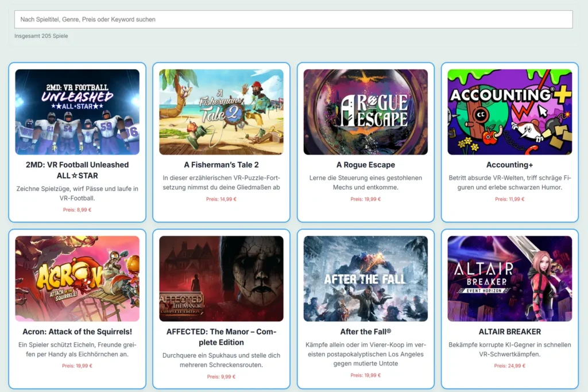Click the description 'Lerne die Steuerung eines gestohlenen Mechs'
The image size is (588, 392).
click(366, 183)
